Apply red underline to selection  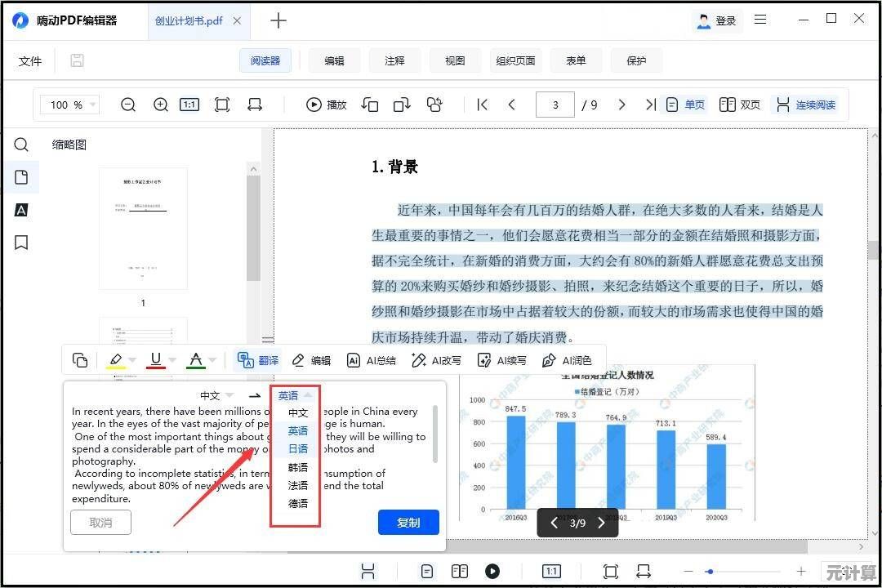point(156,360)
